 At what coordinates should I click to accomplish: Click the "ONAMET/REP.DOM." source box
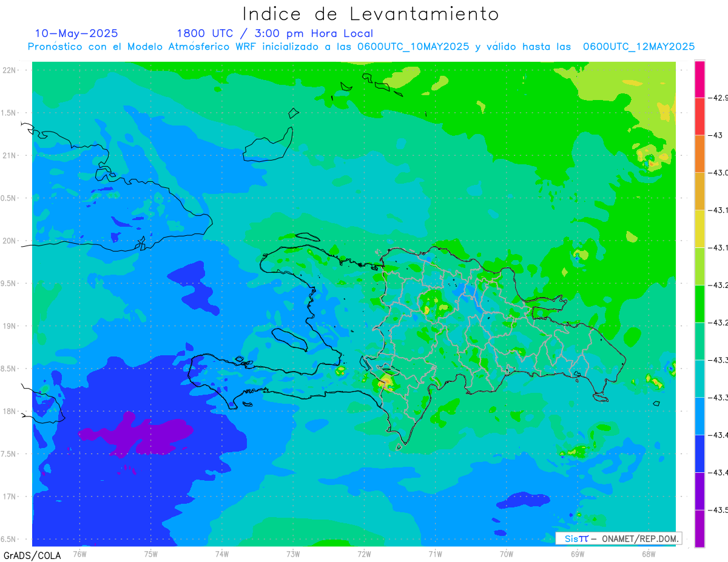(618, 538)
